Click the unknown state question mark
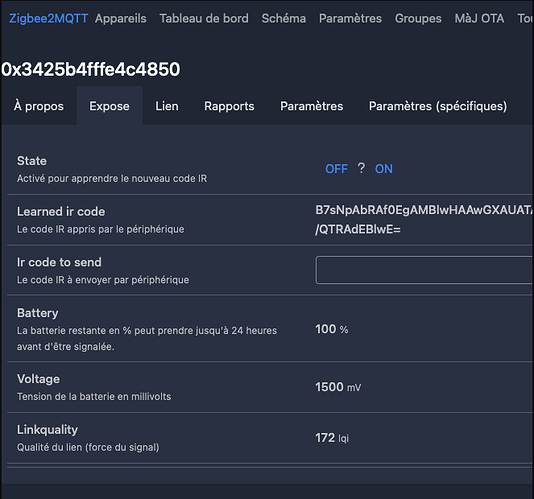The height and width of the screenshot is (499, 534). click(361, 168)
